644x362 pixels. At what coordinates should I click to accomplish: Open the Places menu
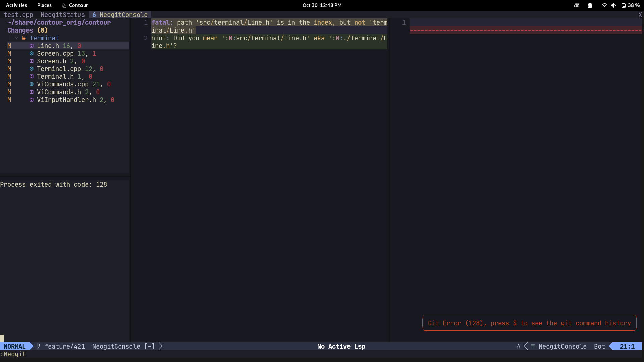coord(44,5)
